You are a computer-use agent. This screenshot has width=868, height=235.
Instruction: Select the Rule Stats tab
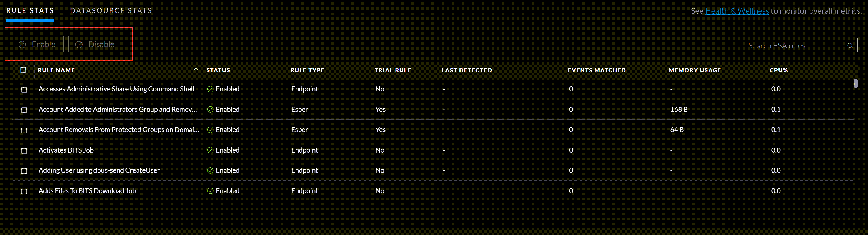(x=30, y=10)
